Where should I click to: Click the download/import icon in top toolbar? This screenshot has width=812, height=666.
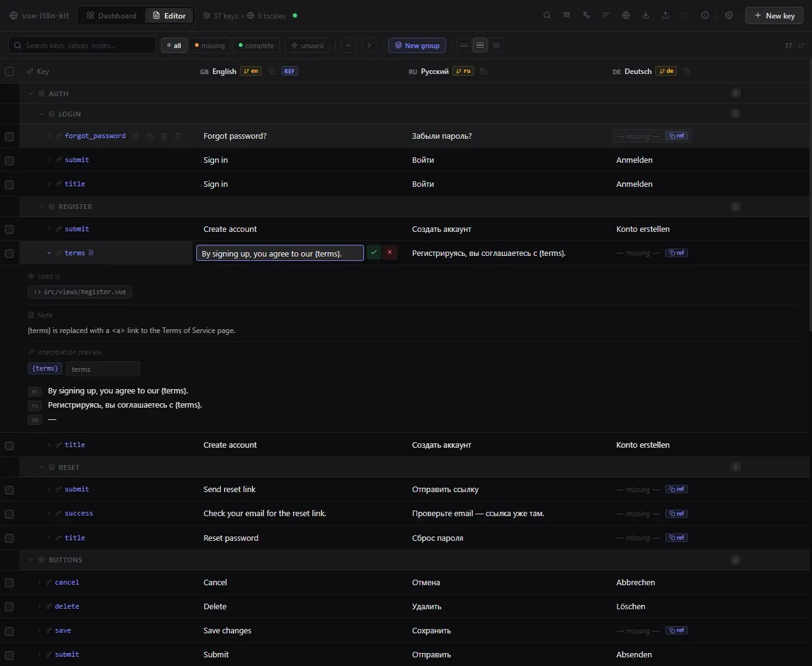click(645, 15)
